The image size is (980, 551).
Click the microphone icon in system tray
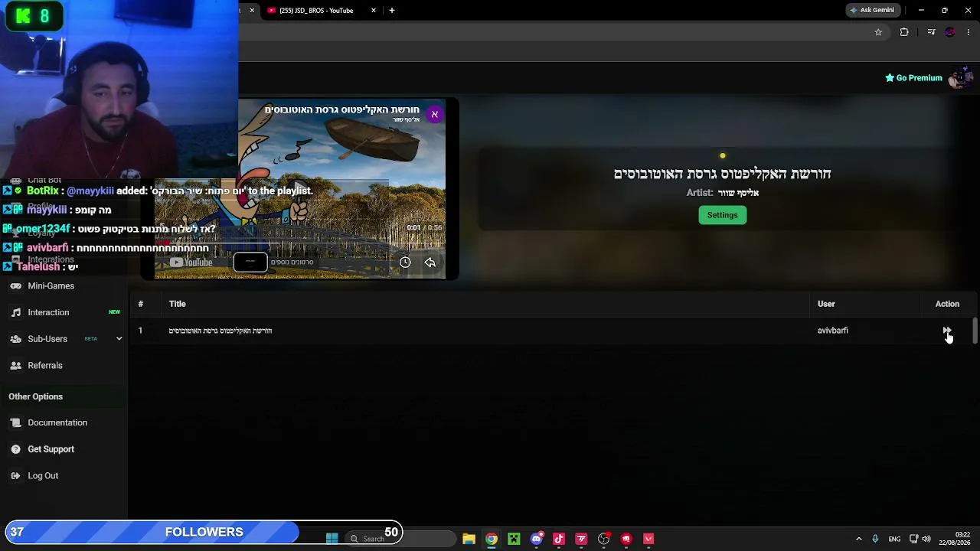coord(875,539)
